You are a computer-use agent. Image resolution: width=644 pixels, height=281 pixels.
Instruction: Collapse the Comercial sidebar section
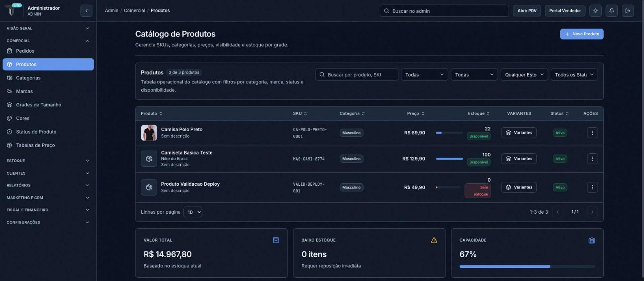pyautogui.click(x=48, y=41)
